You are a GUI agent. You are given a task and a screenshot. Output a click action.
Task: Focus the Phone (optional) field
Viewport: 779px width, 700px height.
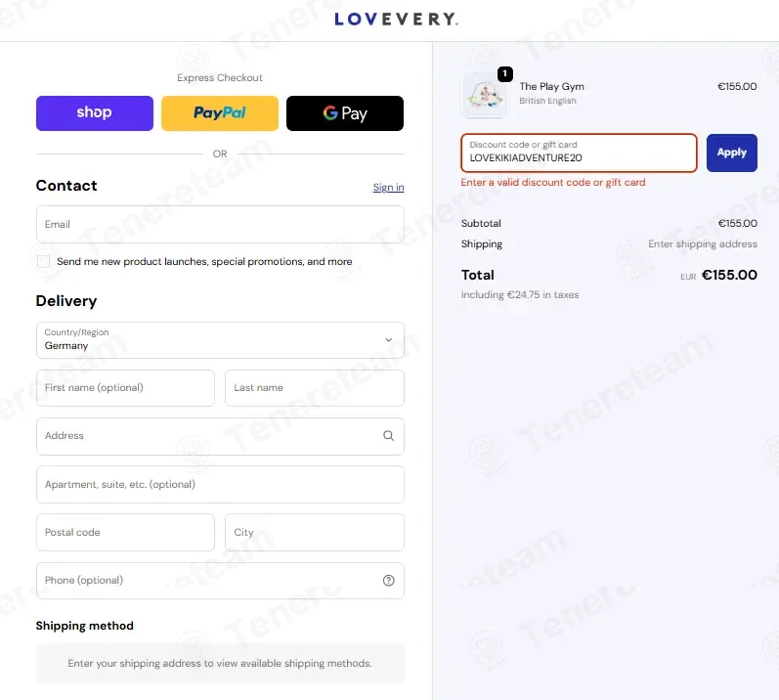click(220, 581)
